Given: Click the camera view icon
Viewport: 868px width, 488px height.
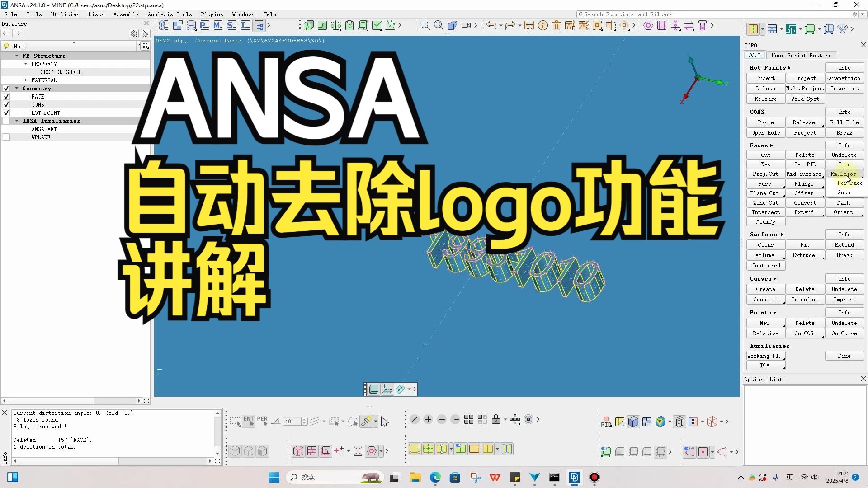Looking at the screenshot, I should pos(466,26).
